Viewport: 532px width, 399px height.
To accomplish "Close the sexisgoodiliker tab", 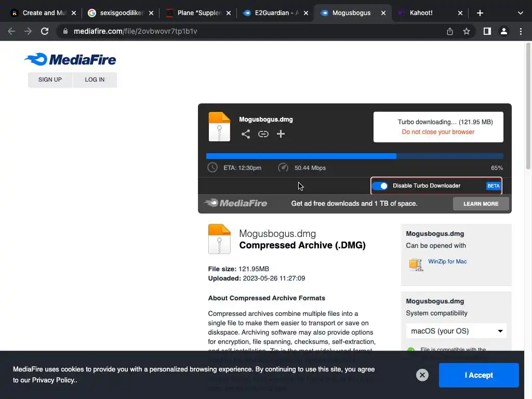I will pos(151,13).
